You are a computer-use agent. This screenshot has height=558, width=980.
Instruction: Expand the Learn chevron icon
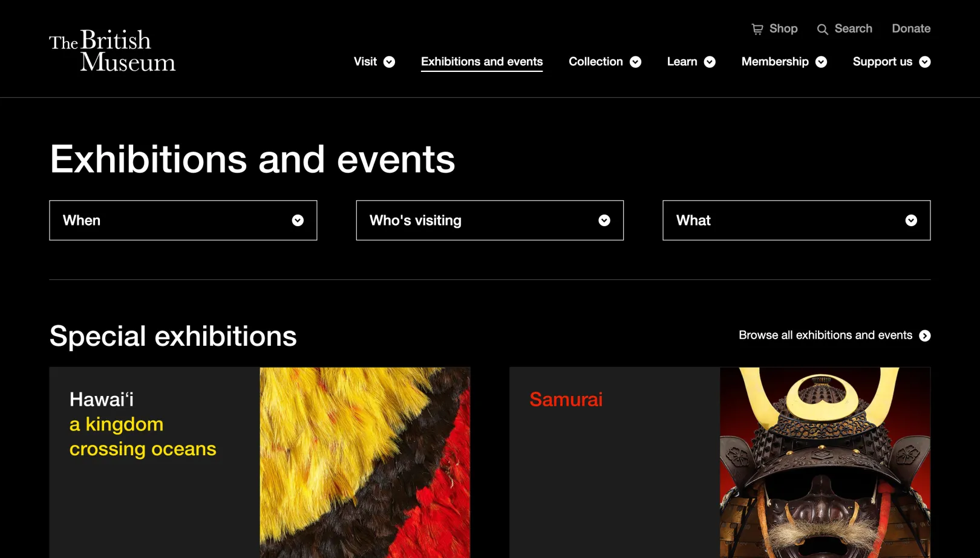click(710, 62)
